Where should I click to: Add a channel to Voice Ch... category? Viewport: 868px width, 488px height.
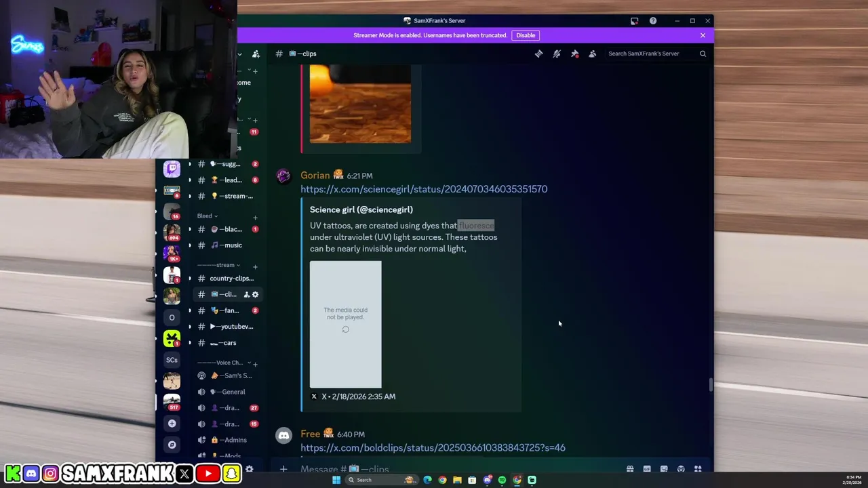[x=255, y=364]
